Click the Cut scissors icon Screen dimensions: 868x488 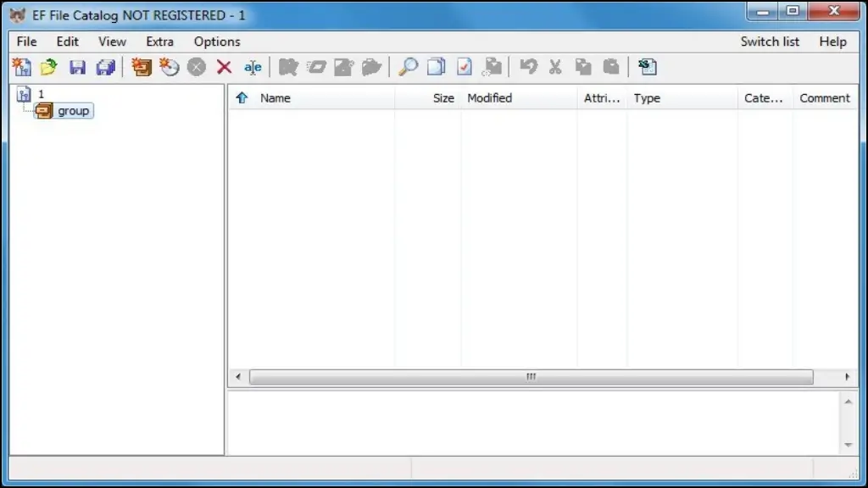click(x=555, y=67)
